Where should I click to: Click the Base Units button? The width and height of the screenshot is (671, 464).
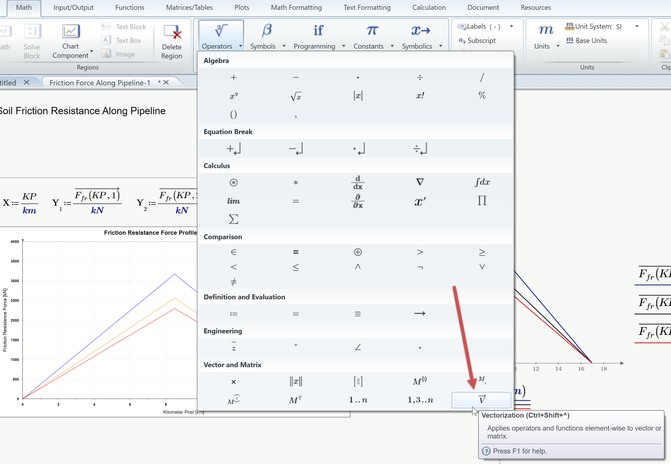(586, 41)
